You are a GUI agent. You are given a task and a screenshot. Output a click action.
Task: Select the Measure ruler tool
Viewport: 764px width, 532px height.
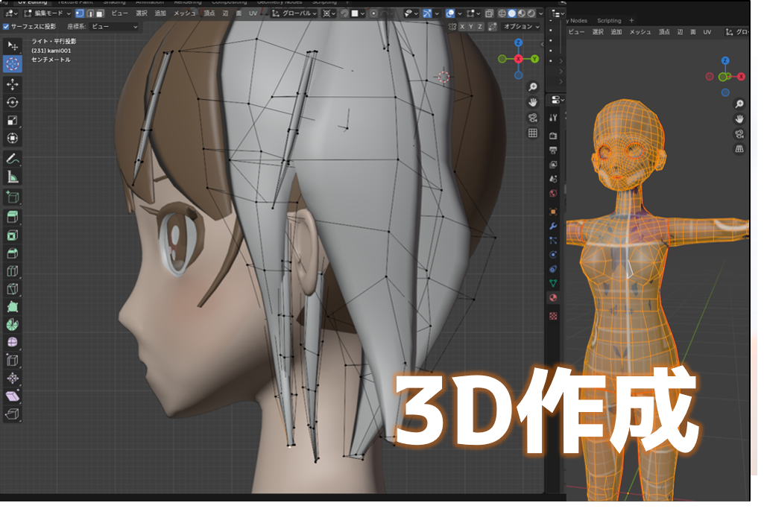[12, 177]
